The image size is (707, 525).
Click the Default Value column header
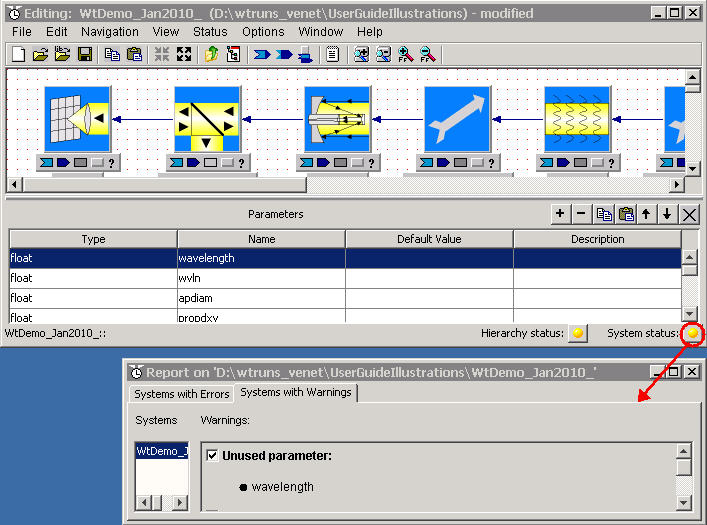(x=429, y=239)
